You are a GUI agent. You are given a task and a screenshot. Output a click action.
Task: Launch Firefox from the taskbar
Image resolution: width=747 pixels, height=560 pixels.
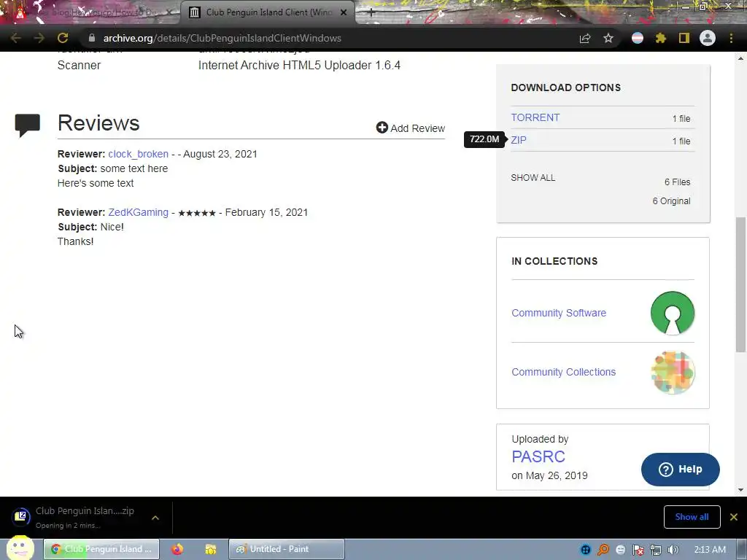(x=178, y=549)
